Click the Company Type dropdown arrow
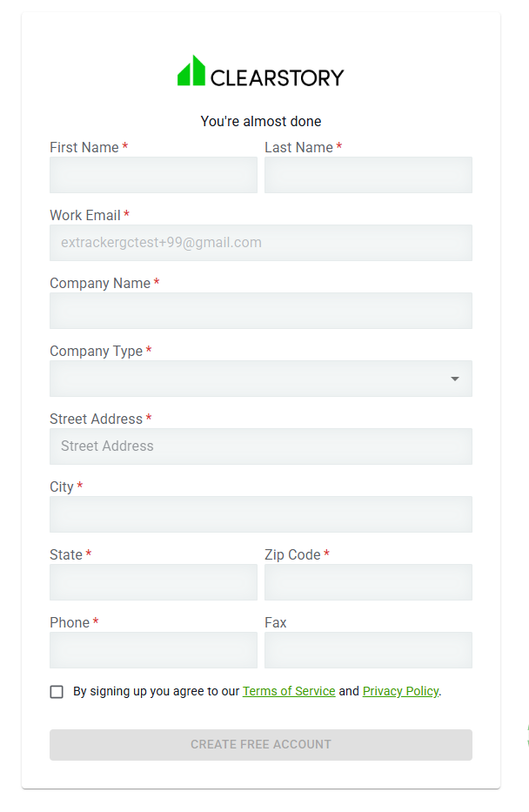Image resolution: width=529 pixels, height=812 pixels. [x=454, y=379]
